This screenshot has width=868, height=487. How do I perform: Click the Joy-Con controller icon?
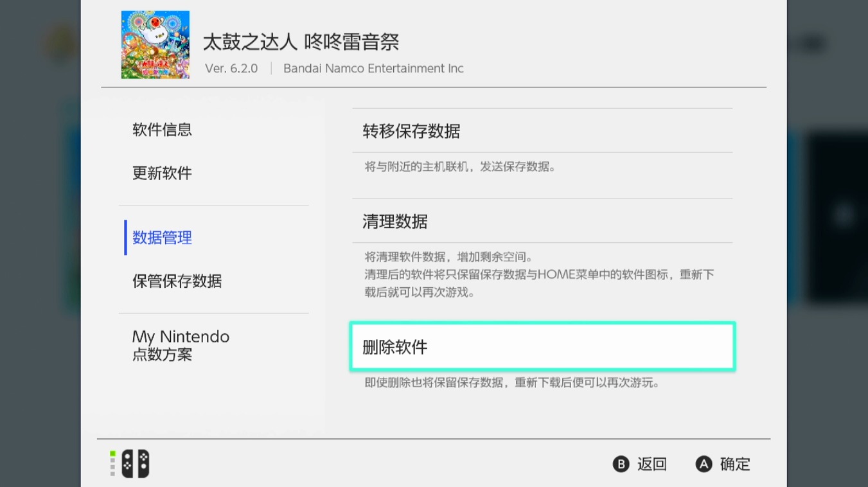pyautogui.click(x=136, y=464)
